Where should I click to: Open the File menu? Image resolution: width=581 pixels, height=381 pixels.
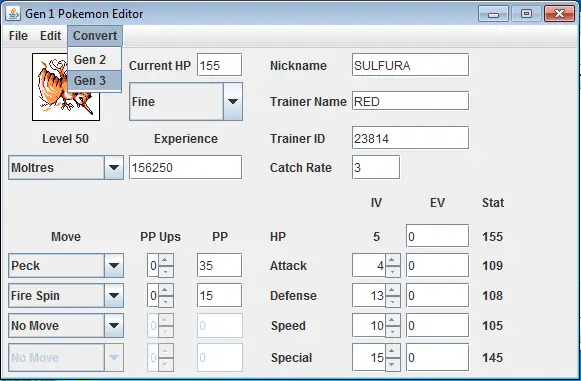point(18,36)
